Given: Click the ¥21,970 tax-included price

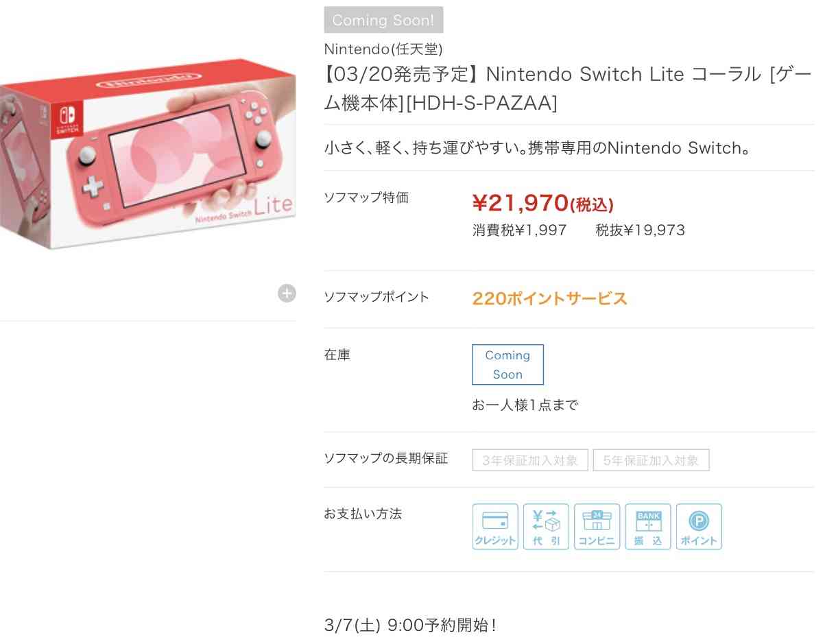Looking at the screenshot, I should [542, 203].
